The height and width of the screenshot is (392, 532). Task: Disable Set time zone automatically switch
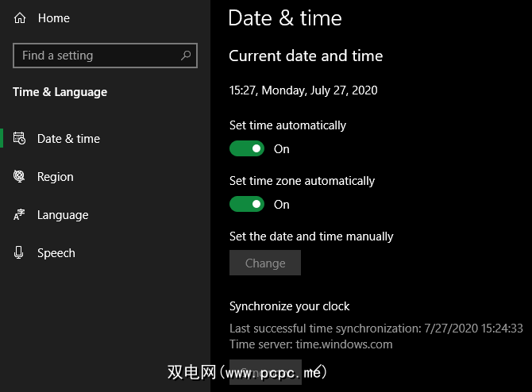247,204
